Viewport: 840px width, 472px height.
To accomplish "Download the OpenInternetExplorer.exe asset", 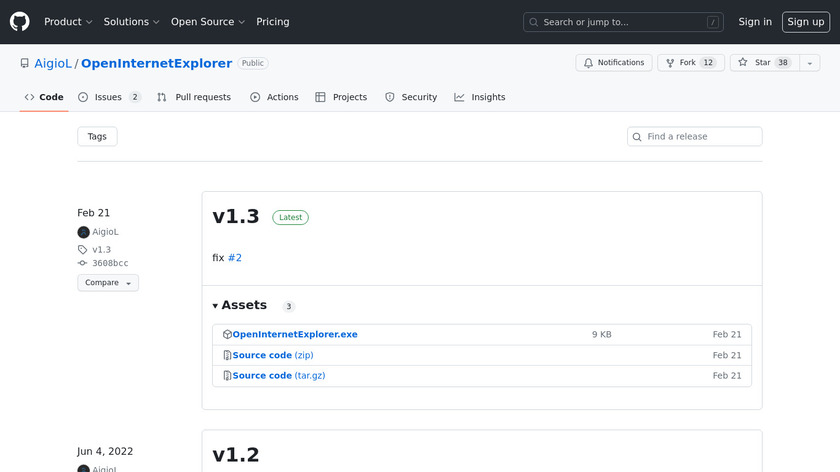I will coord(294,334).
